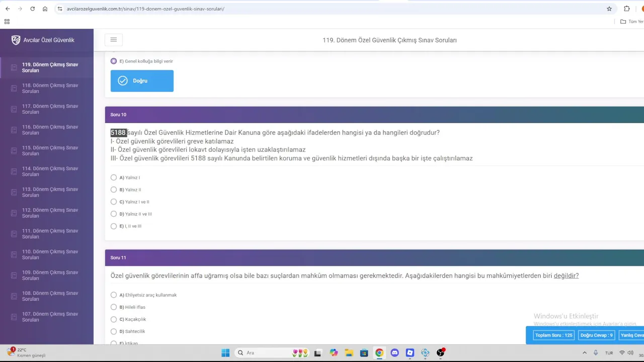Open the browser extensions puzzle icon

(627, 9)
